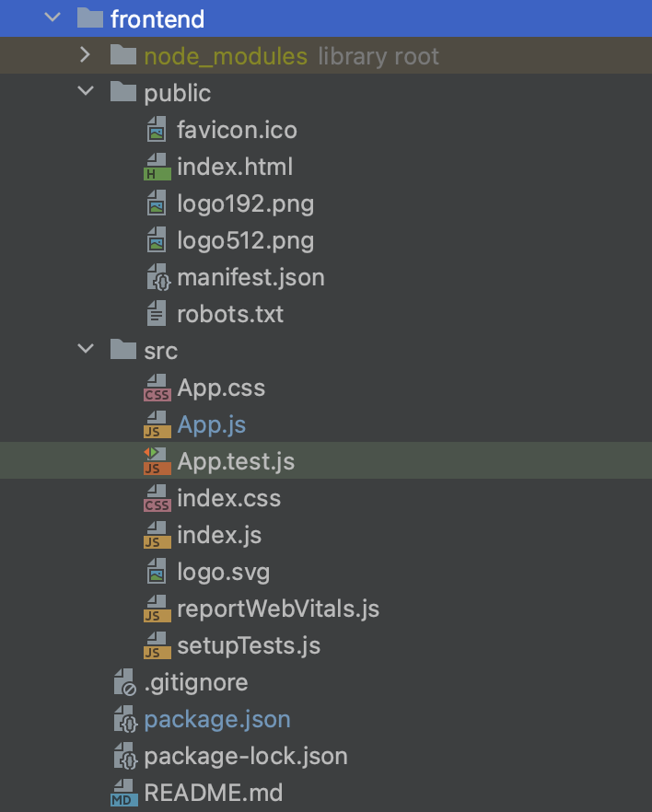Click the test JS icon for App.test.js
The width and height of the screenshot is (652, 812).
coord(157,461)
